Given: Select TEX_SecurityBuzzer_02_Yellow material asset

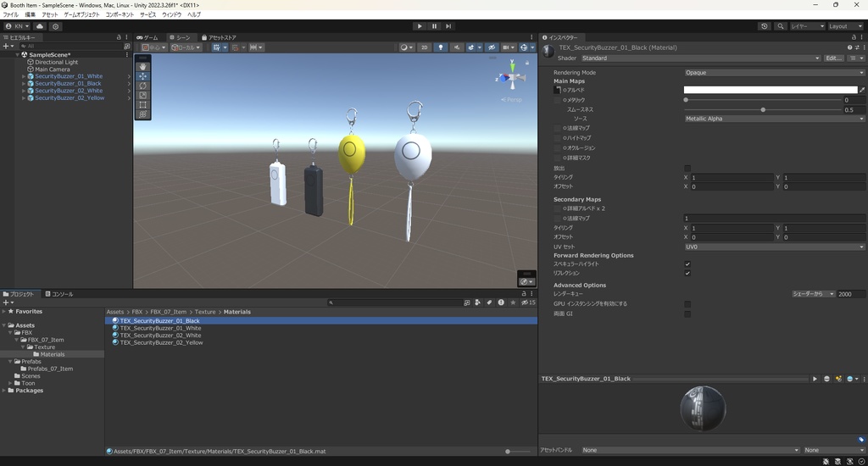Looking at the screenshot, I should point(161,343).
